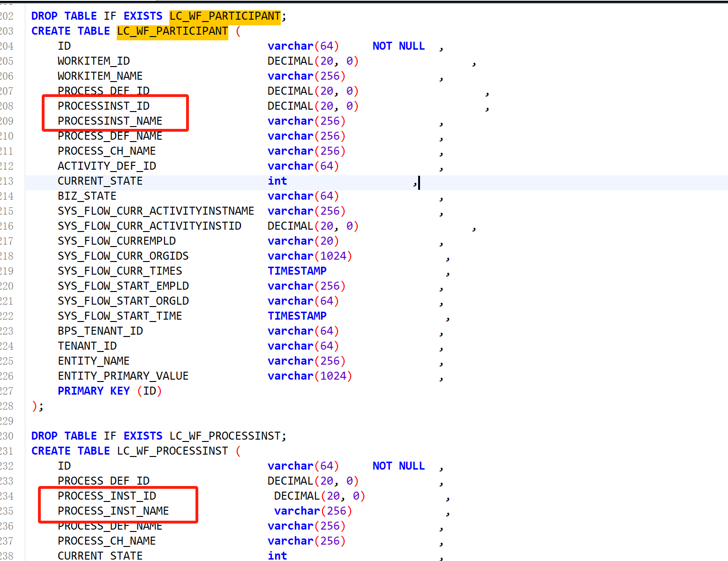Viewport: 728px width, 561px height.
Task: Click the BPS_TENANT_ID column name
Action: click(x=100, y=331)
